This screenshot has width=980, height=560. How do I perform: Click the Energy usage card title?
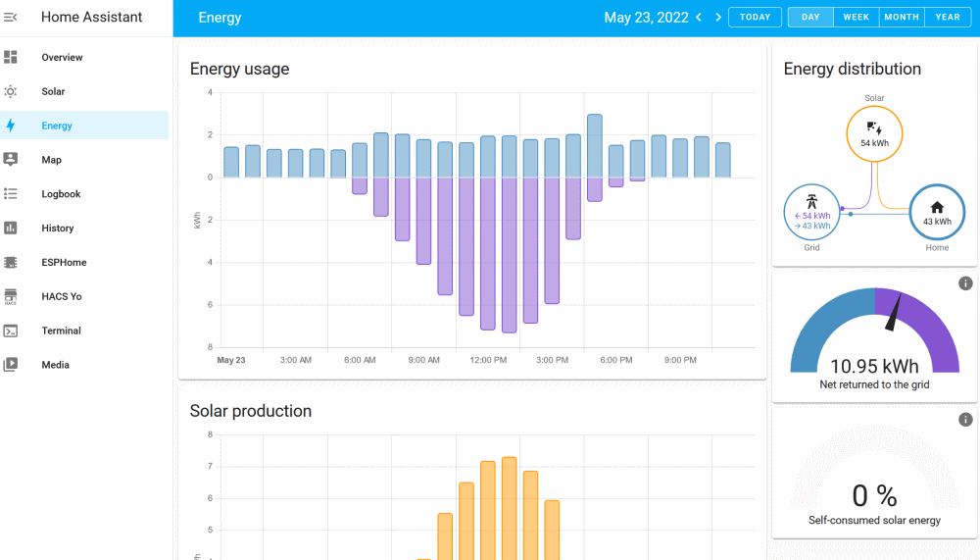tap(239, 69)
